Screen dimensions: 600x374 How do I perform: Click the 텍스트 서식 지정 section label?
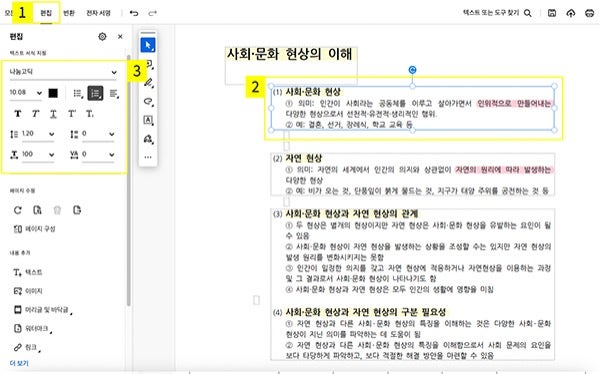point(28,53)
